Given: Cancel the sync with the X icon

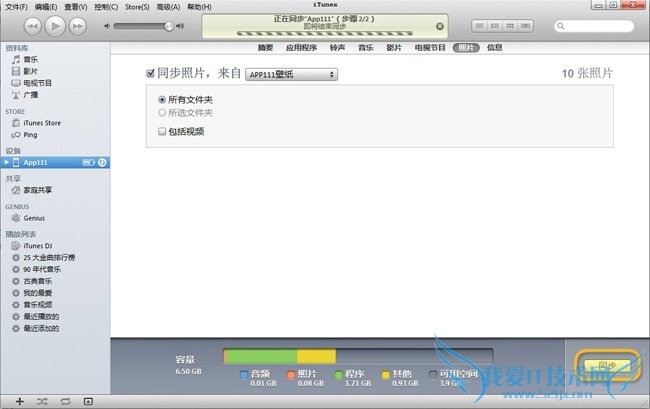Looking at the screenshot, I should tap(440, 26).
